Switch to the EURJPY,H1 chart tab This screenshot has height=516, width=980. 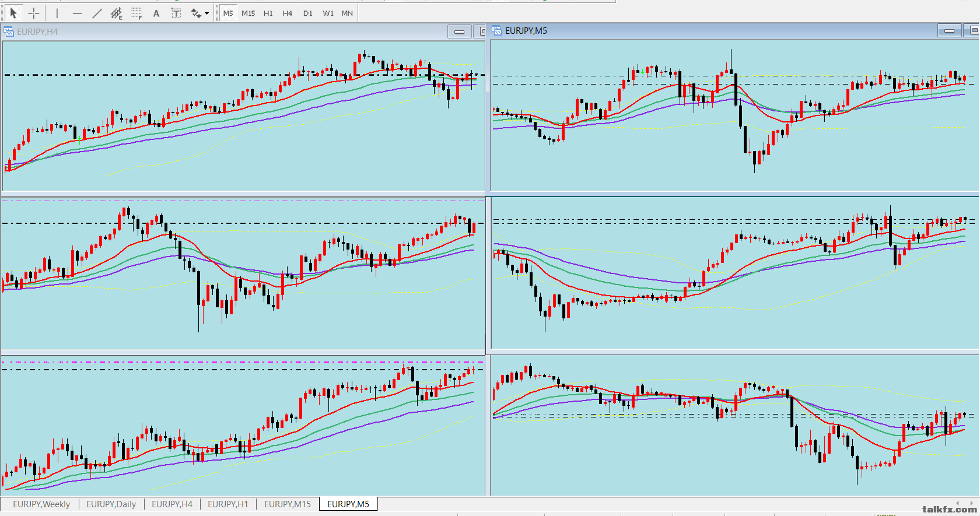(228, 504)
